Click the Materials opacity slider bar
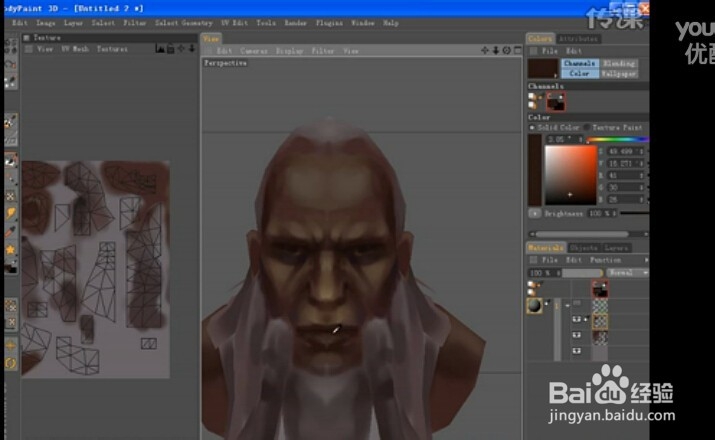The image size is (715, 440). pos(583,273)
